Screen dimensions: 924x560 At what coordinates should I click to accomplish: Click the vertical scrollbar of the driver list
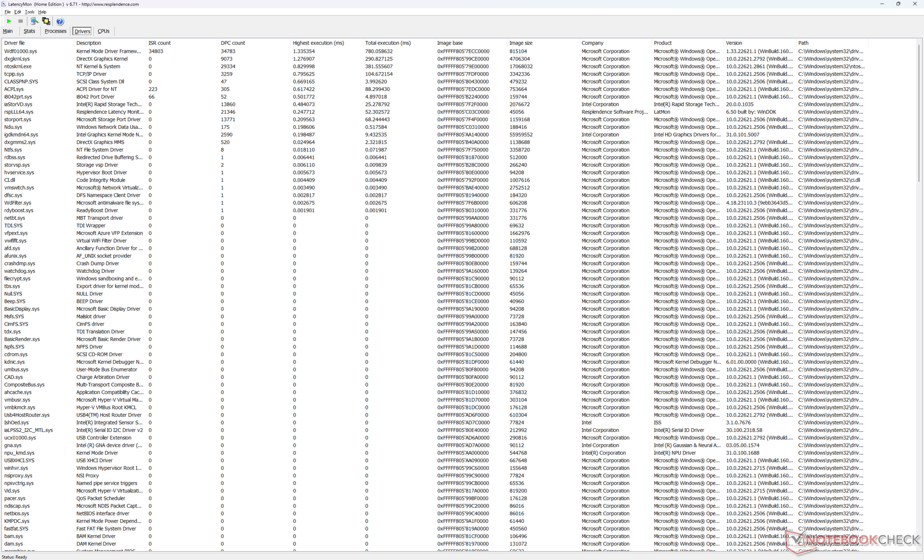coord(919,113)
